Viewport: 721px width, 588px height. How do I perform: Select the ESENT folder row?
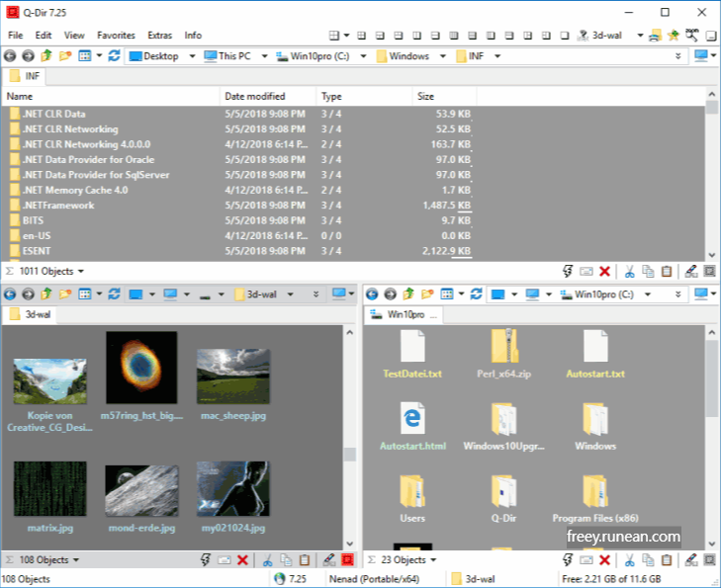(x=353, y=251)
